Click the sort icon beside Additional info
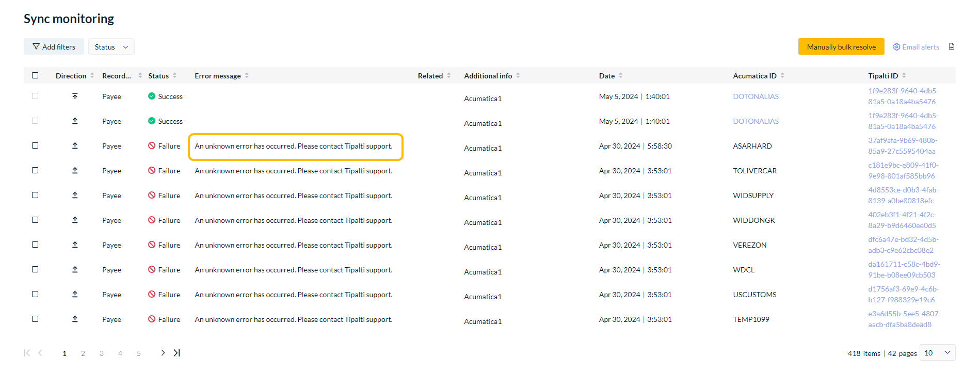980x373 pixels. point(518,76)
